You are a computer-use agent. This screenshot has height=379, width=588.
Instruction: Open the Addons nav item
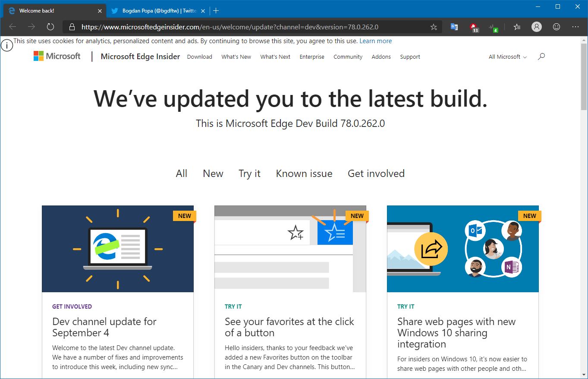[x=381, y=57]
